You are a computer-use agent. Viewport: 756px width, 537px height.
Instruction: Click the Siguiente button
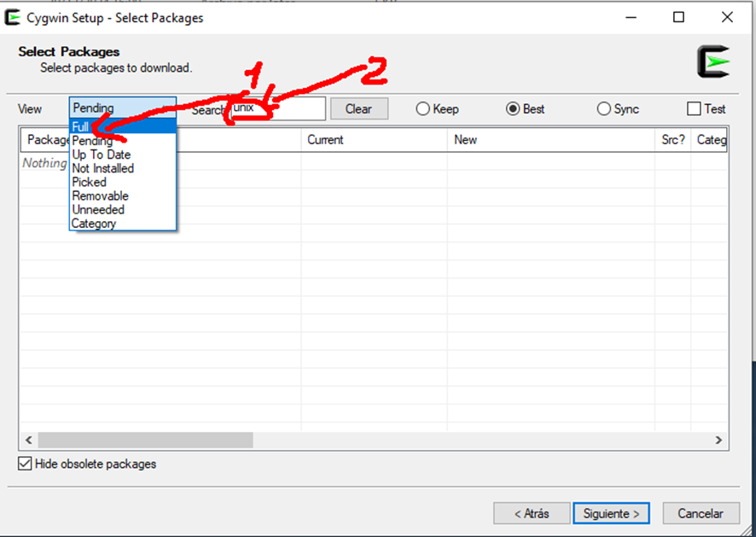pyautogui.click(x=611, y=514)
